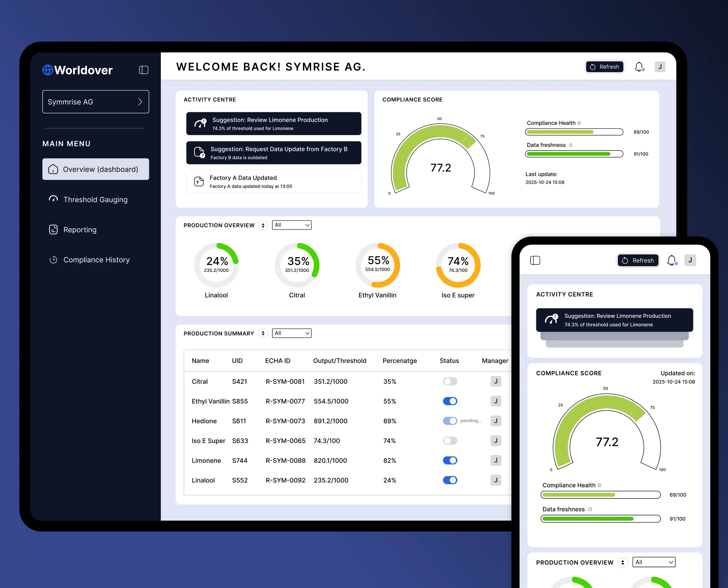Click info icon beside phone Data freshness

[590, 509]
